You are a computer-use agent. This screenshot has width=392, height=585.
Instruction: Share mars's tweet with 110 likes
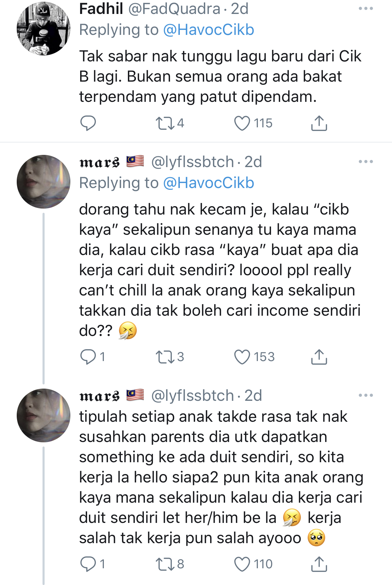[318, 564]
